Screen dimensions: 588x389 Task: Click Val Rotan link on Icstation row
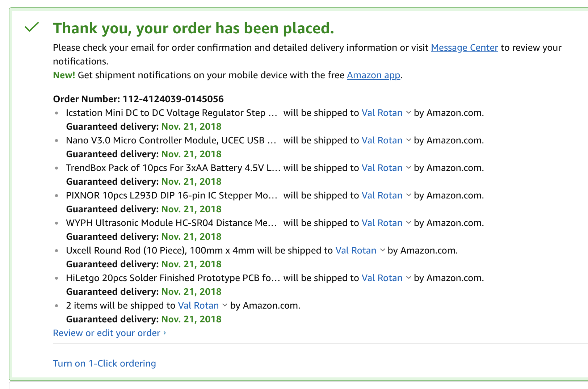tap(382, 113)
